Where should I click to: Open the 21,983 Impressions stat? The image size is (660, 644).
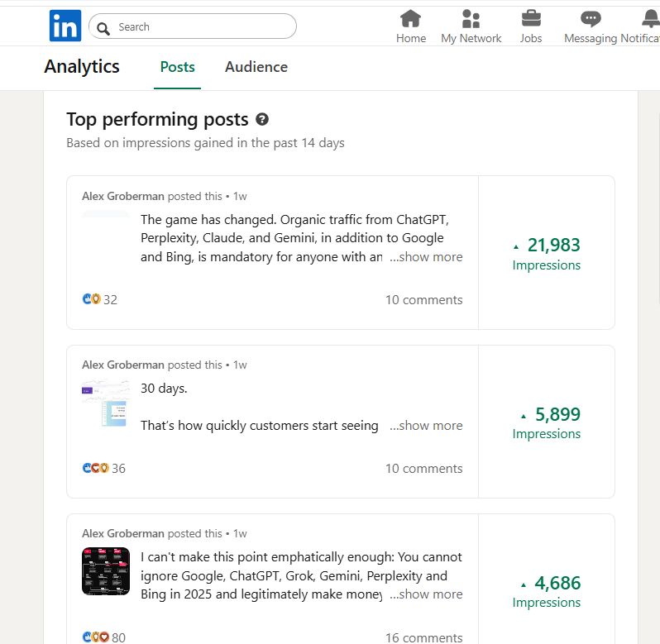tap(547, 254)
